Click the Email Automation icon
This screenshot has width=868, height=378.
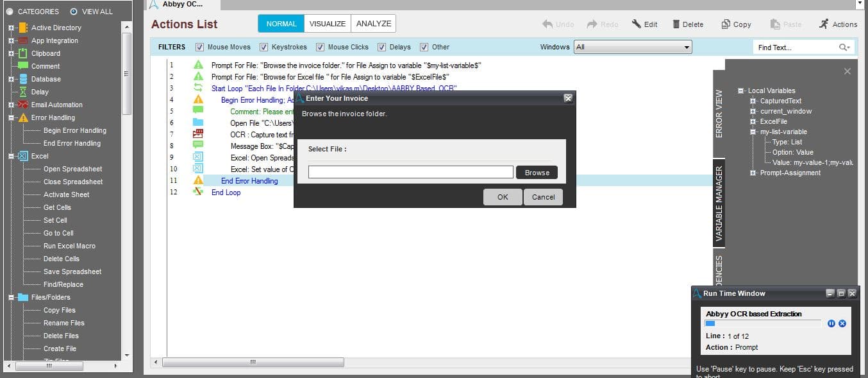click(x=23, y=105)
